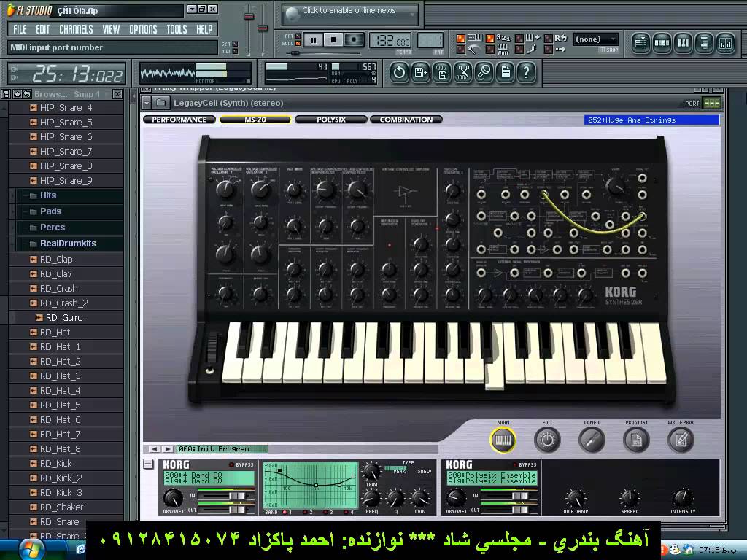
Task: Open the OPTIONS menu
Action: [x=143, y=29]
